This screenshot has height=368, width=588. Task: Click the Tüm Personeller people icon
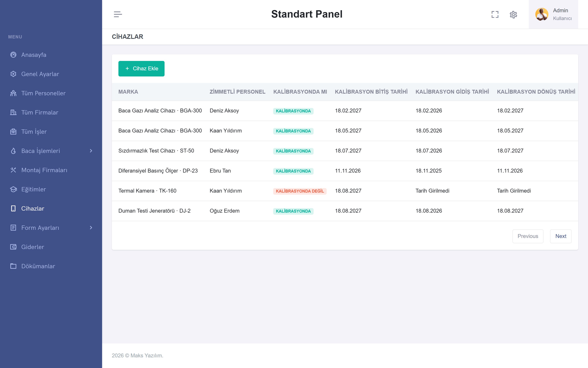coord(13,93)
